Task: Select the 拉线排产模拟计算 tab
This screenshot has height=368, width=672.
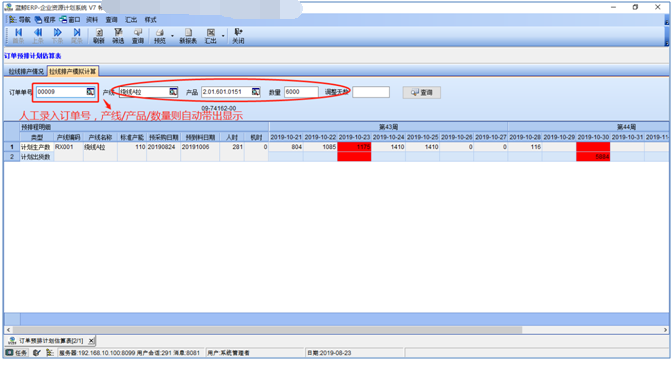Action: coord(73,71)
